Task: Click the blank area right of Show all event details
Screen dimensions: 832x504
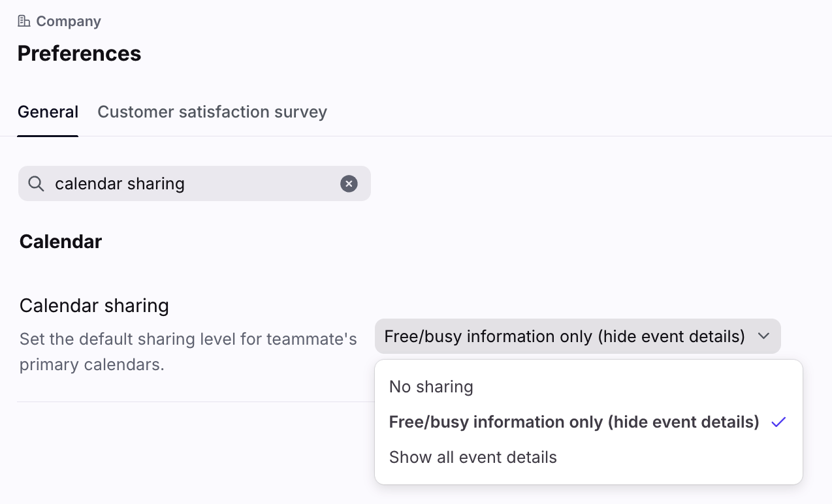Action: tap(679, 457)
